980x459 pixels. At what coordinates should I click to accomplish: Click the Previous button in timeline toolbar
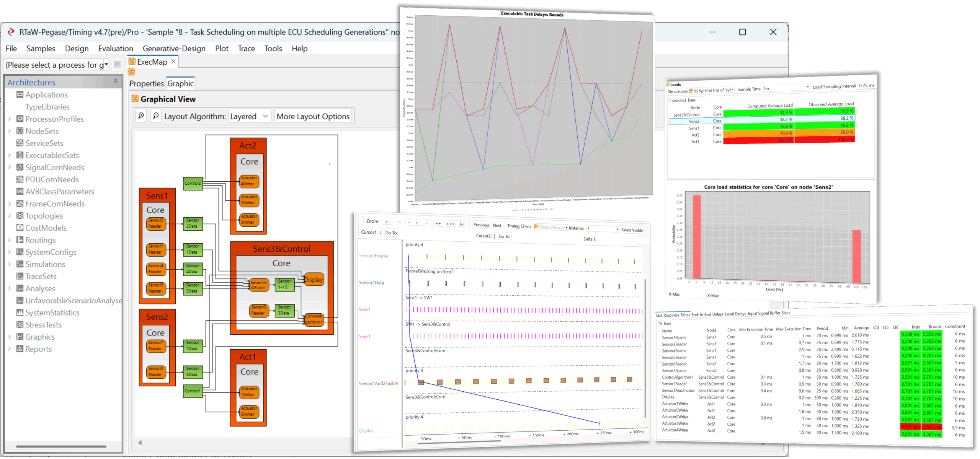tap(481, 225)
